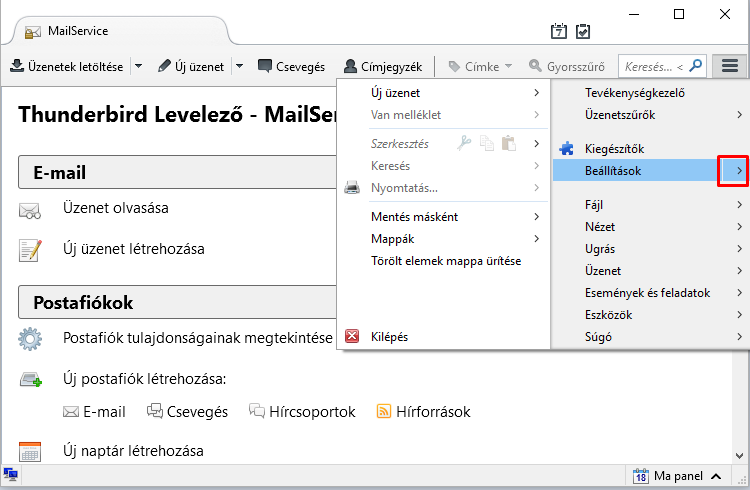Toggle the Ma panel today pane
The height and width of the screenshot is (490, 750).
(677, 476)
